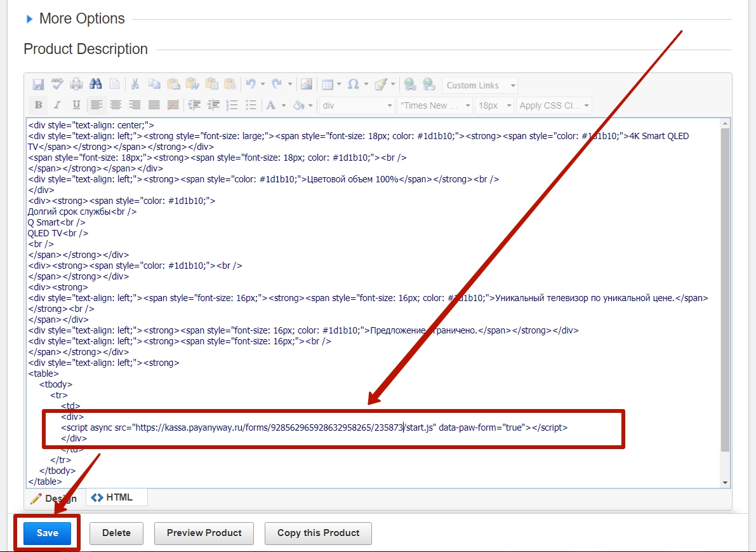Image resolution: width=756 pixels, height=552 pixels.
Task: Open the Image Manager tool
Action: tap(306, 84)
